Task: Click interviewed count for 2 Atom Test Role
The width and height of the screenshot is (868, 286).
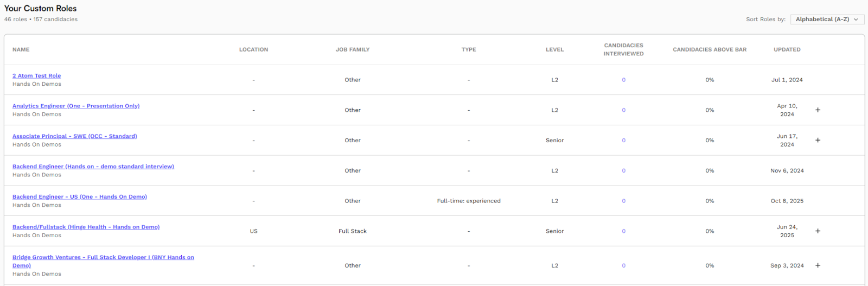Action: click(x=624, y=80)
